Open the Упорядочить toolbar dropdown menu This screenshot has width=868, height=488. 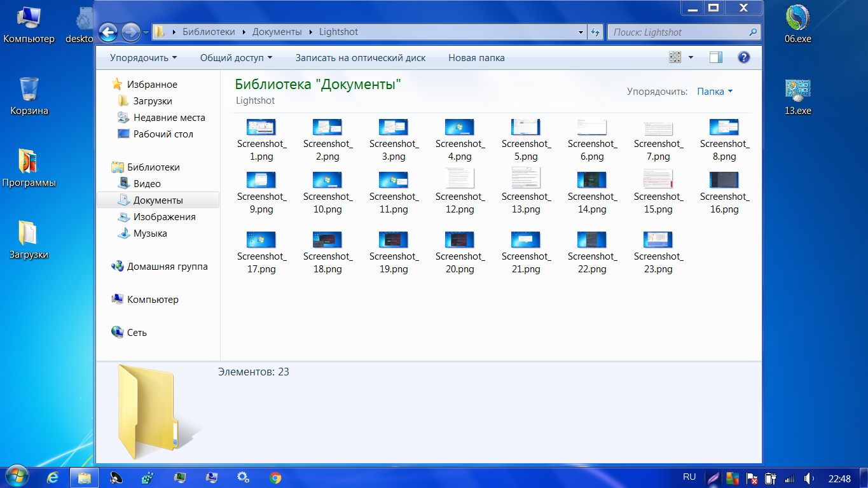tap(143, 58)
